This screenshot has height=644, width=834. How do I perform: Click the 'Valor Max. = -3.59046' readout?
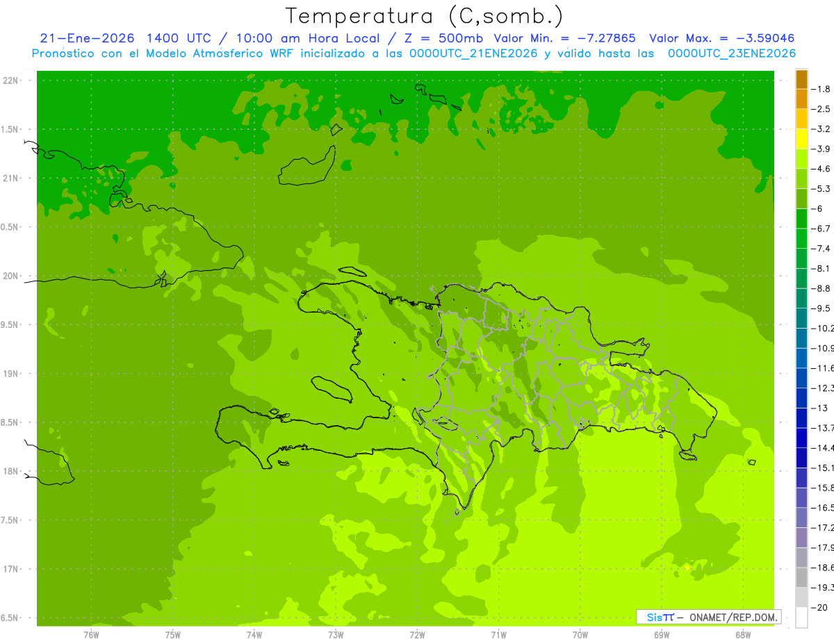(721, 38)
